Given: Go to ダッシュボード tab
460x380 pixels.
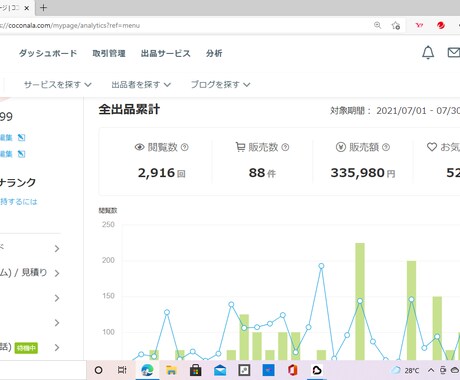Looking at the screenshot, I should 48,53.
